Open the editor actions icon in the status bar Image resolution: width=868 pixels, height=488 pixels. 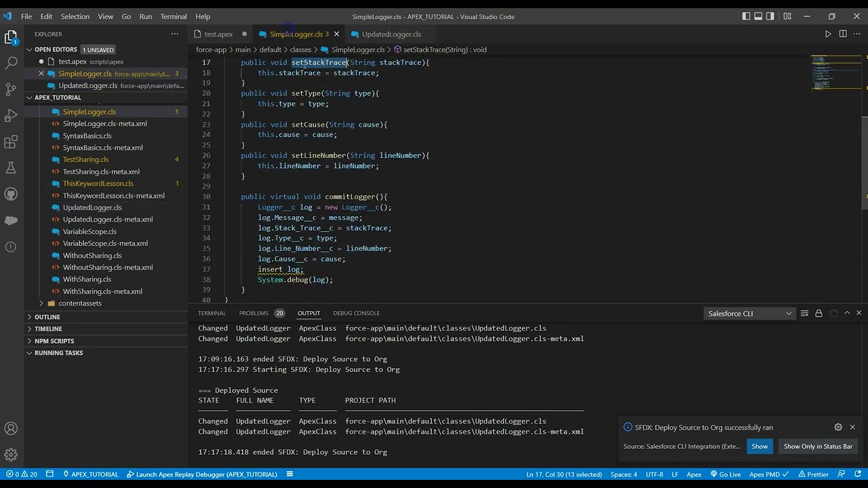pos(290,474)
